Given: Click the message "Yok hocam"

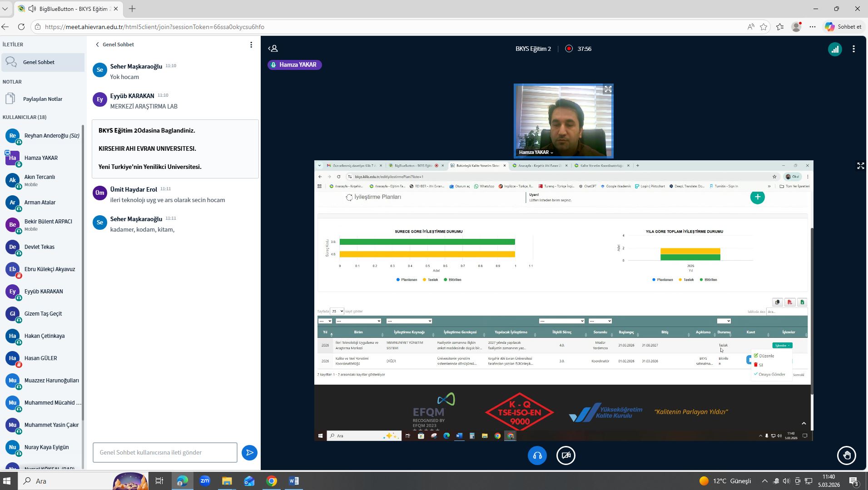Looking at the screenshot, I should (124, 77).
